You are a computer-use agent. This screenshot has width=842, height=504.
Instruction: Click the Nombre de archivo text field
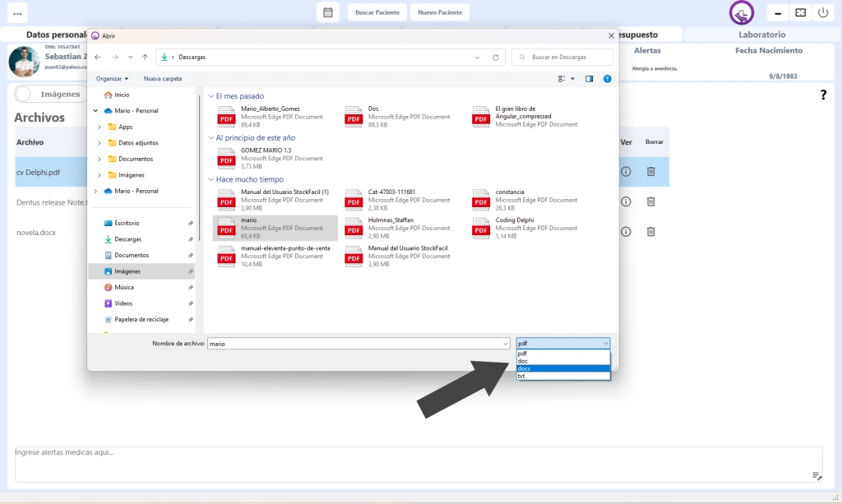click(x=358, y=343)
